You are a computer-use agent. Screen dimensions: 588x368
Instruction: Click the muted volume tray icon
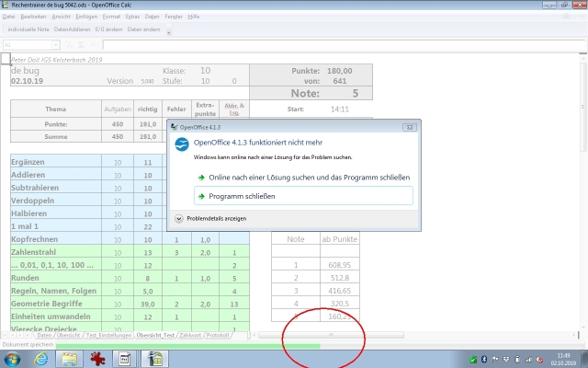coord(539,360)
